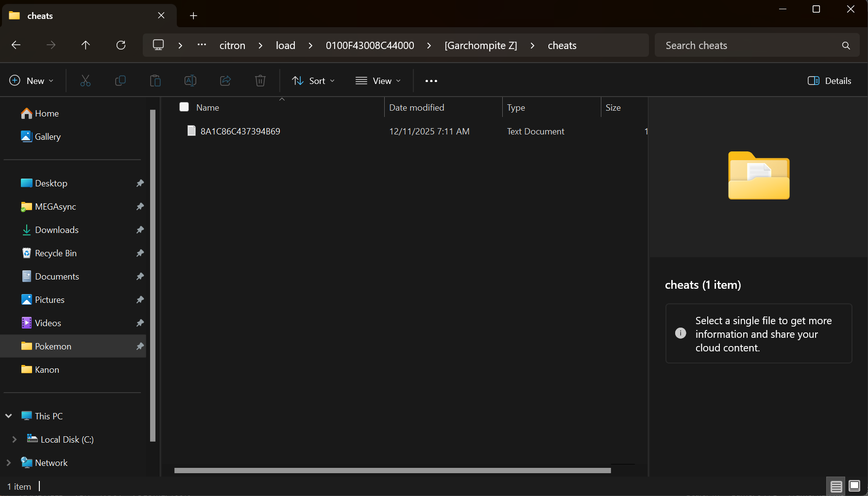The image size is (868, 496).
Task: Show hidden breadcrumb folders via ellipsis
Action: [x=202, y=45]
